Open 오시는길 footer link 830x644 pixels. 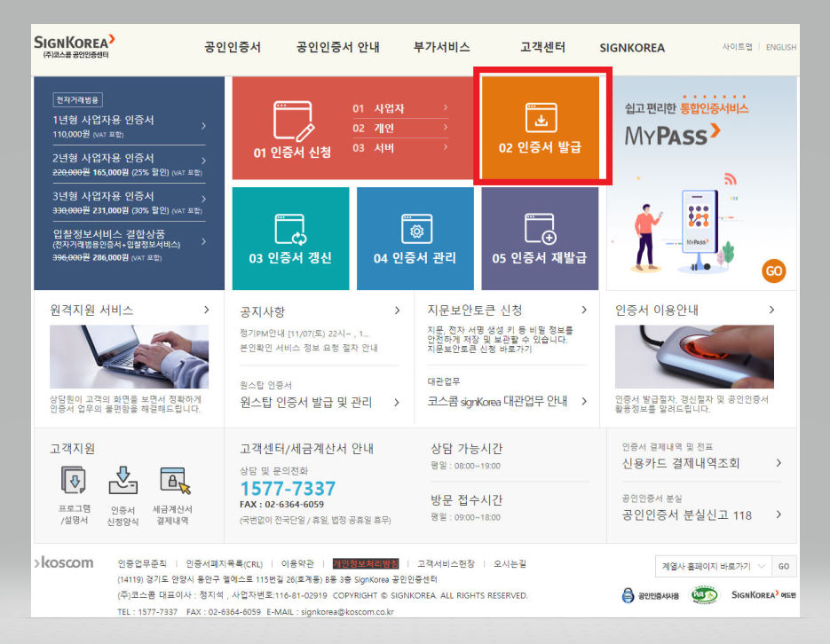(510, 563)
